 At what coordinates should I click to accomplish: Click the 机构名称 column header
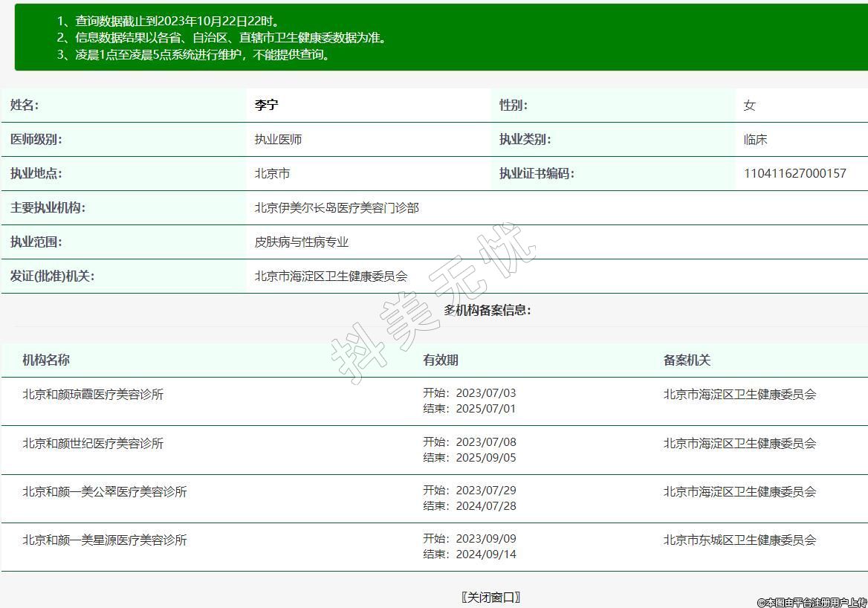[x=46, y=360]
